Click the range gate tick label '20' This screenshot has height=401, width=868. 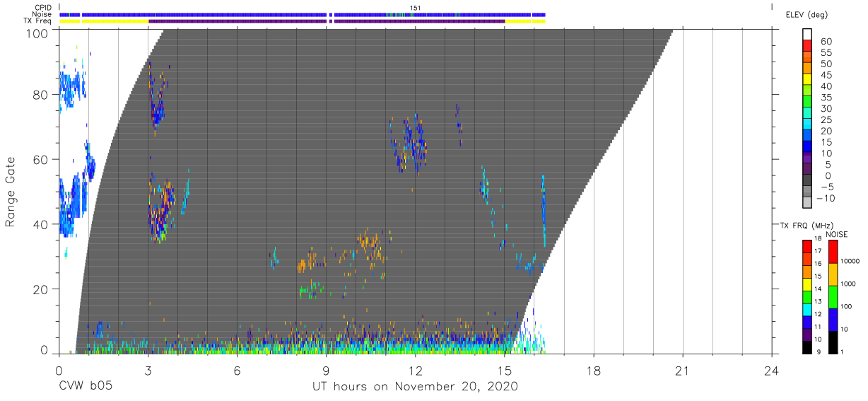(41, 289)
